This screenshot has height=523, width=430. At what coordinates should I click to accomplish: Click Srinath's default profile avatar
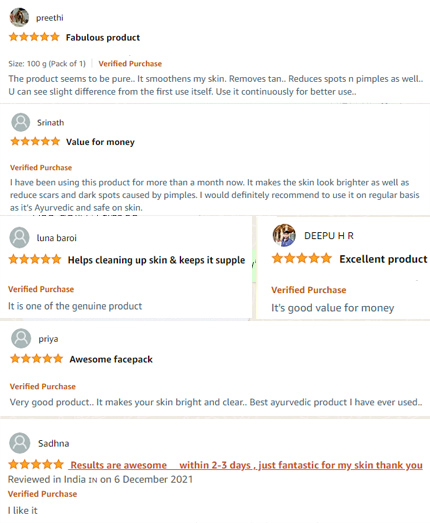point(21,122)
